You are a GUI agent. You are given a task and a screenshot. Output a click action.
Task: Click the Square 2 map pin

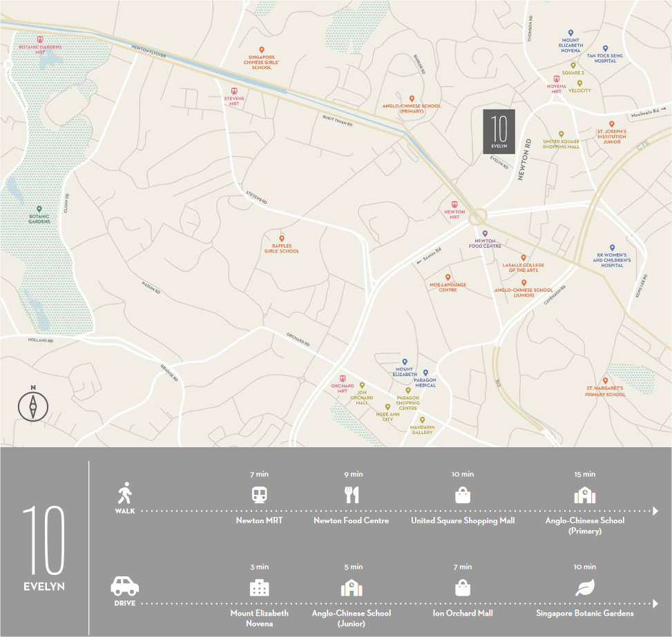click(x=573, y=66)
